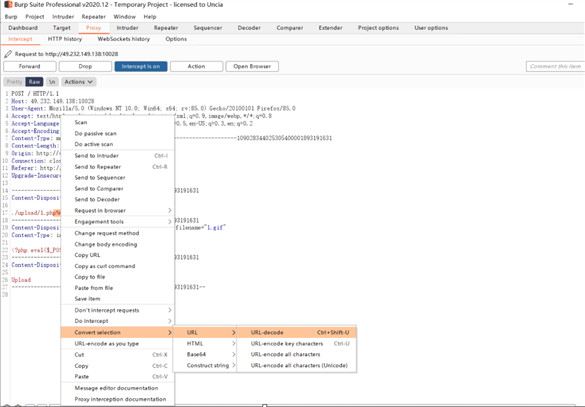
Task: Click Cut in the context menu
Action: point(117,355)
